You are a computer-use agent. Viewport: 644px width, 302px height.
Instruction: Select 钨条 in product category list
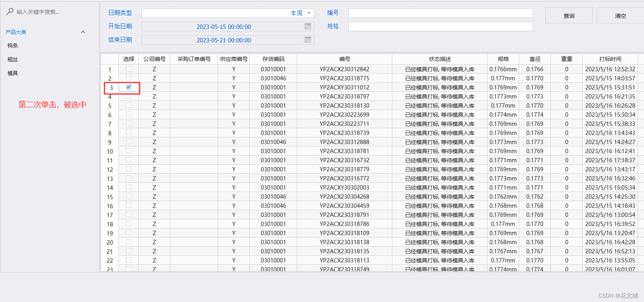(13, 46)
